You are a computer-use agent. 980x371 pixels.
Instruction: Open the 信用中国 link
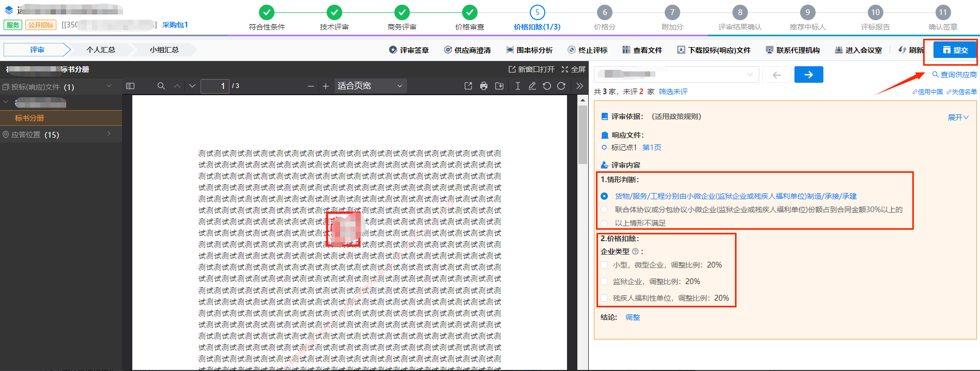click(x=927, y=92)
